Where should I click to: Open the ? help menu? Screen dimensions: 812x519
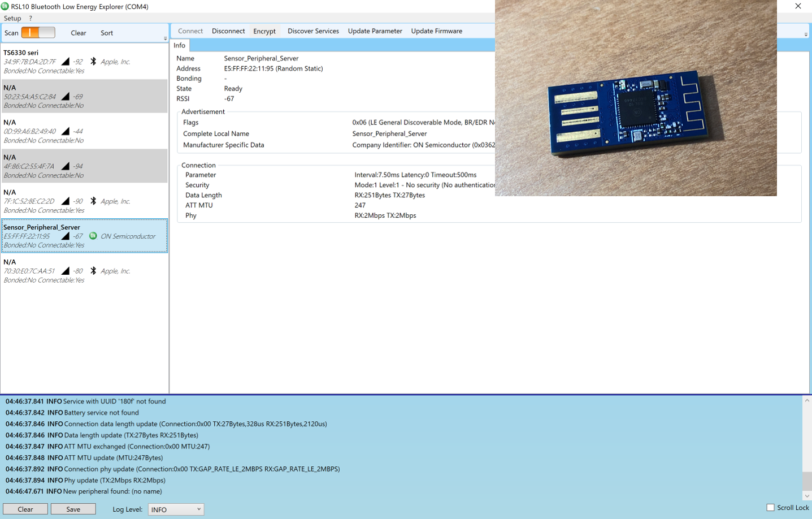point(31,18)
